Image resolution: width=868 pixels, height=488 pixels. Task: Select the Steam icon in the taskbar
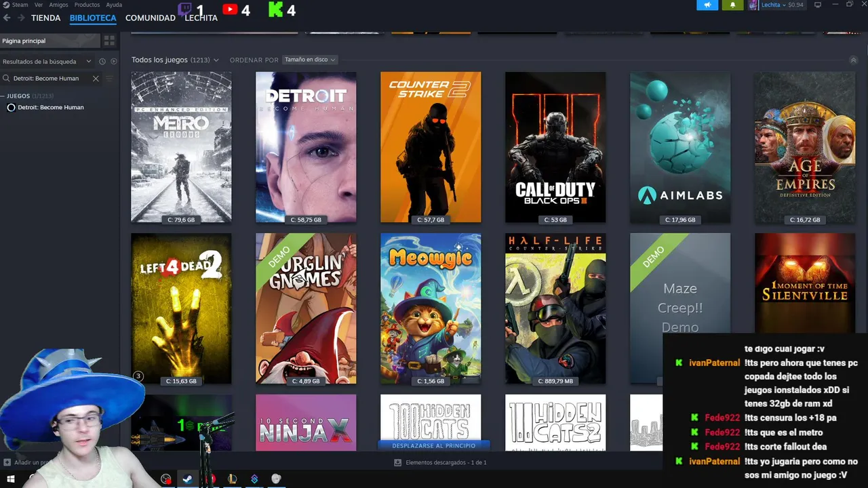[187, 479]
